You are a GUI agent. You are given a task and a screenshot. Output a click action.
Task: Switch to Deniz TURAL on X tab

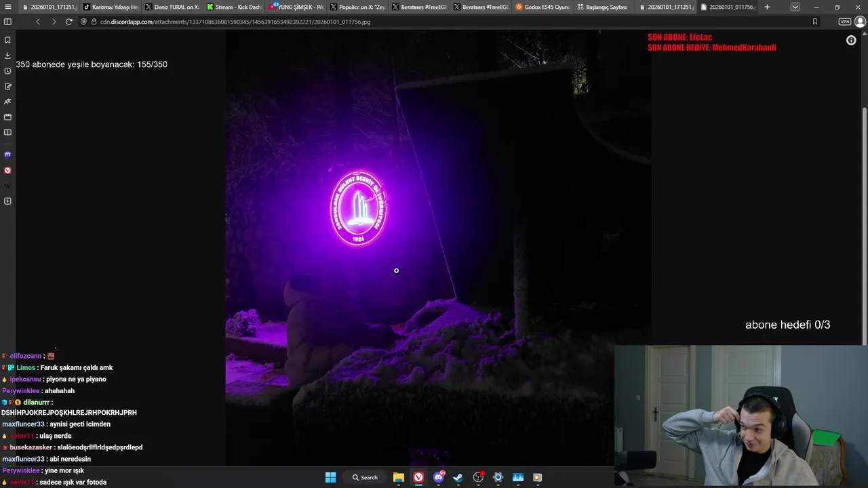(x=171, y=7)
